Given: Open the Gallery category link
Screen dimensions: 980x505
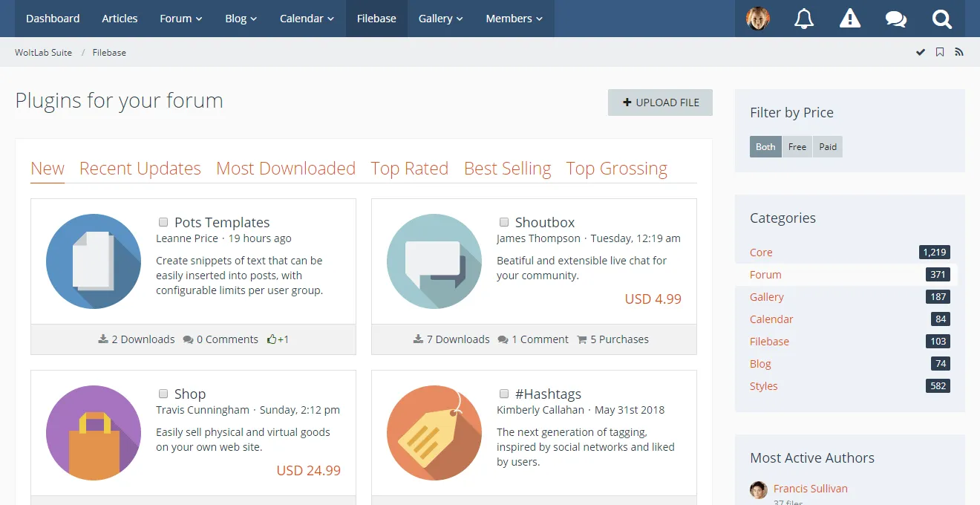Looking at the screenshot, I should coord(767,297).
